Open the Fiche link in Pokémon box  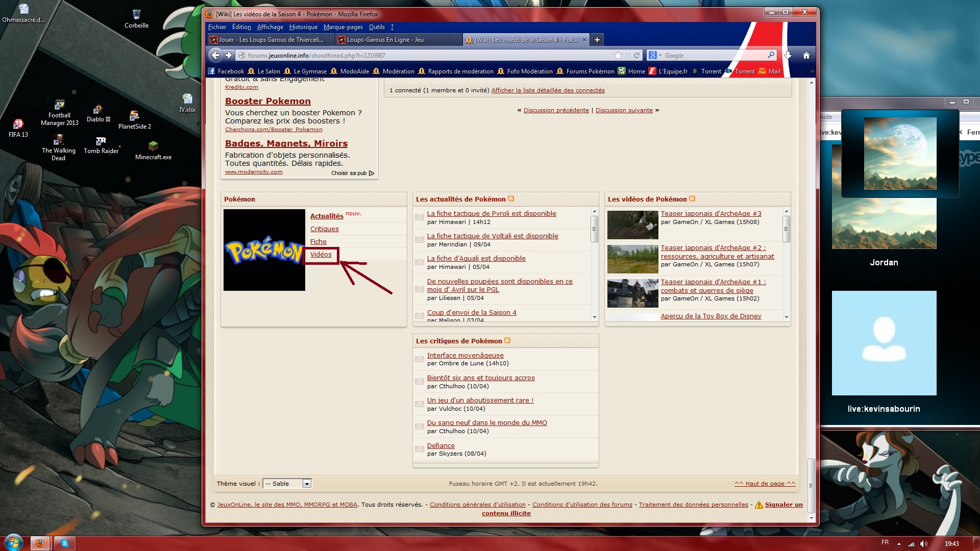click(318, 242)
